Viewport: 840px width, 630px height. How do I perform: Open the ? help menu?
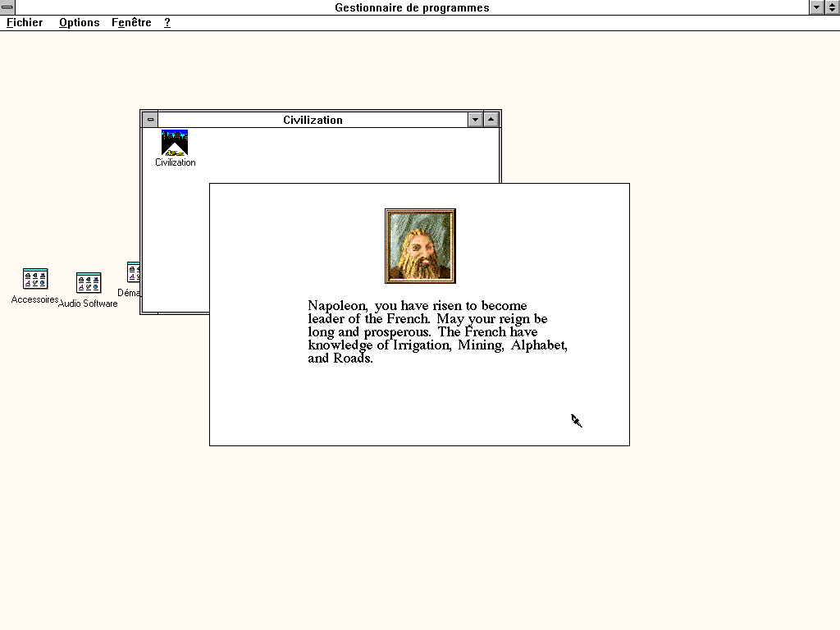tap(167, 22)
